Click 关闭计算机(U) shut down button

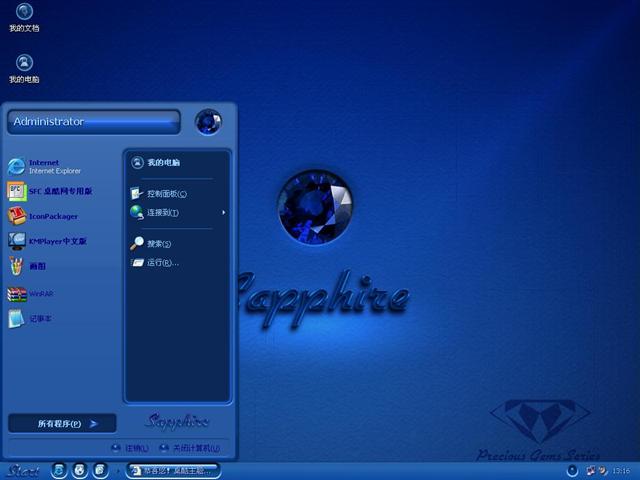click(190, 448)
